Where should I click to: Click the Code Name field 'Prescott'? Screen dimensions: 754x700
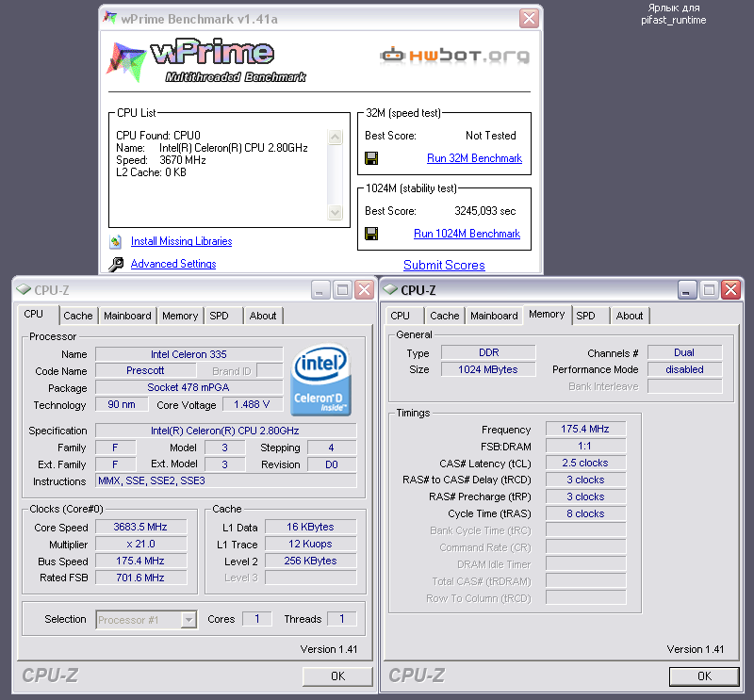coord(145,370)
